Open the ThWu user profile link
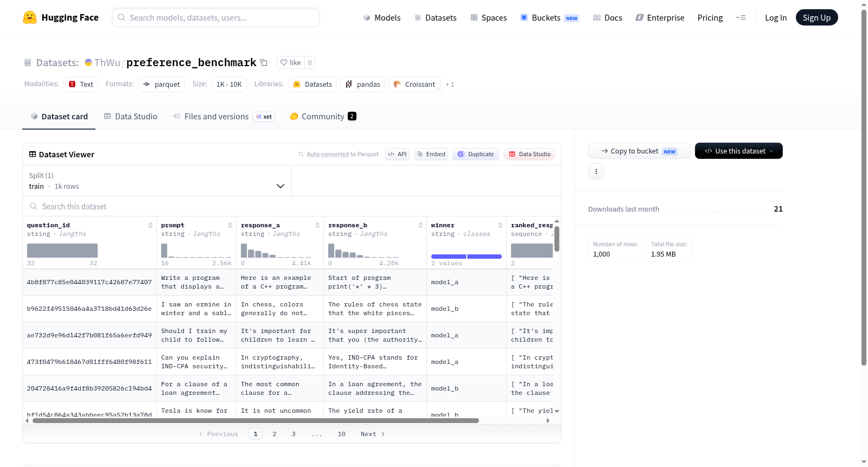 pos(107,62)
